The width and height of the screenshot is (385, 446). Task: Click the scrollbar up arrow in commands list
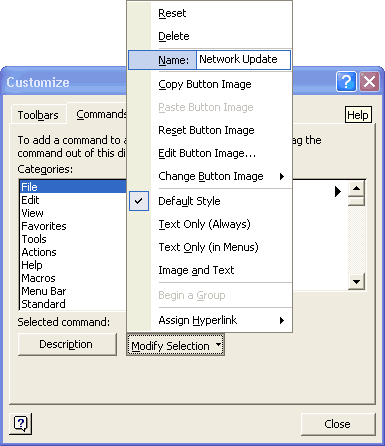click(356, 188)
